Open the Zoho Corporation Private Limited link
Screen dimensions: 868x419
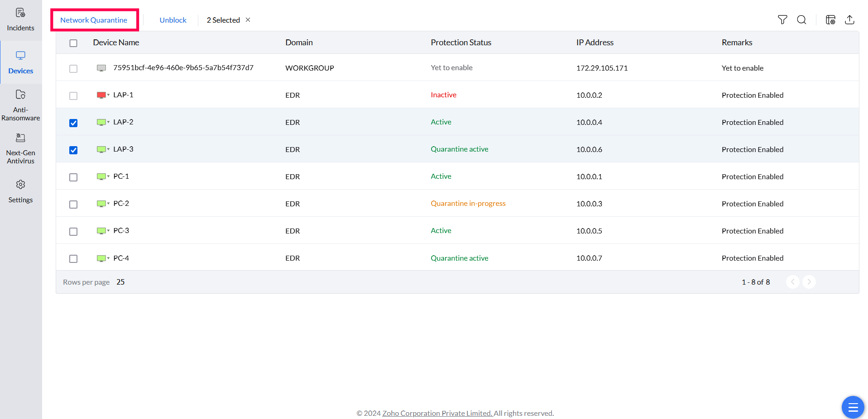(x=437, y=413)
